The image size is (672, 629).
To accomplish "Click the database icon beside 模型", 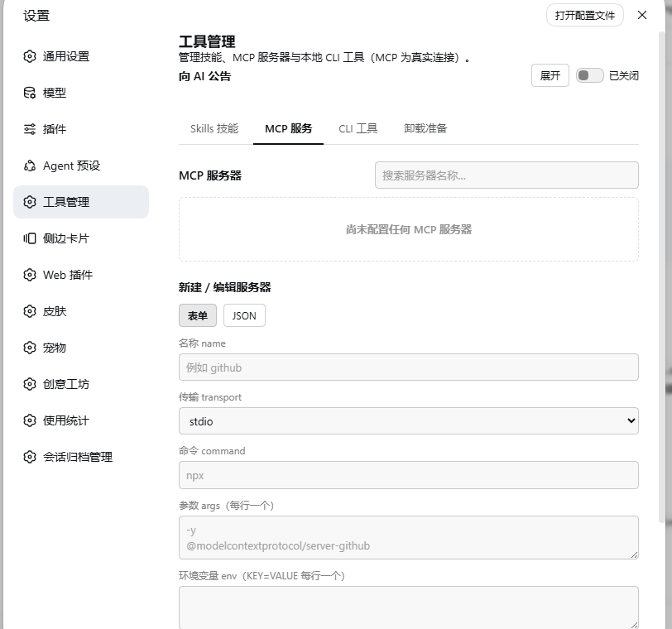I will tap(30, 93).
